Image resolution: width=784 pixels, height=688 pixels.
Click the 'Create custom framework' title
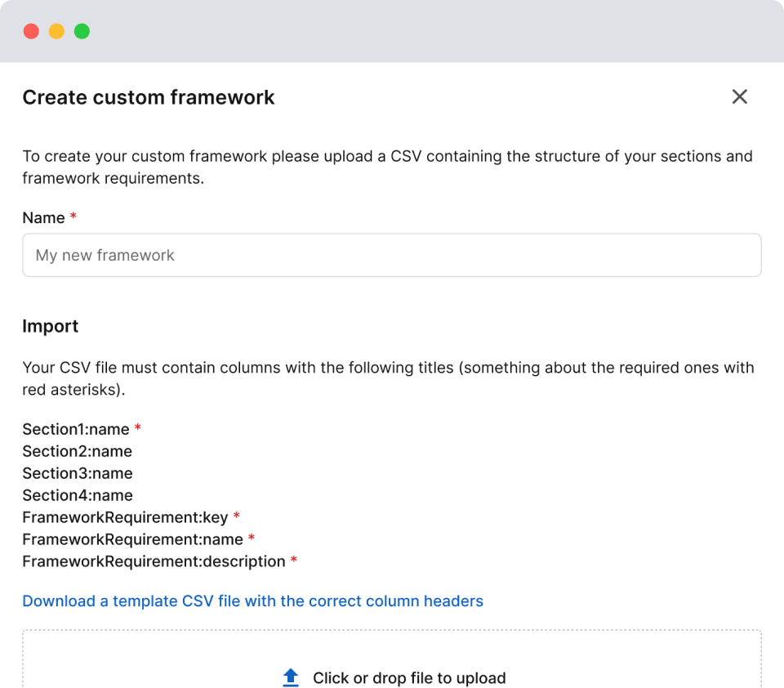149,97
